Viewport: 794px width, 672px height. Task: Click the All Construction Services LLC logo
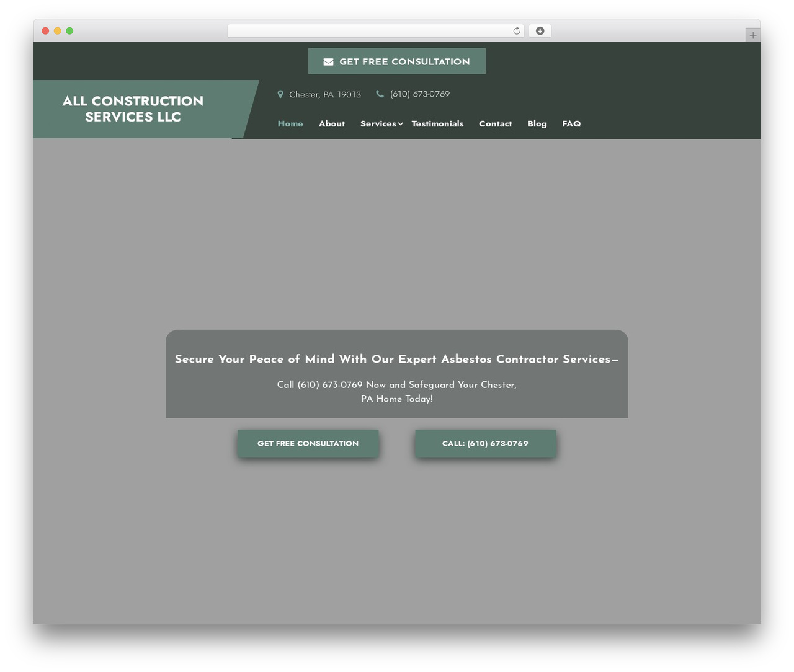133,108
